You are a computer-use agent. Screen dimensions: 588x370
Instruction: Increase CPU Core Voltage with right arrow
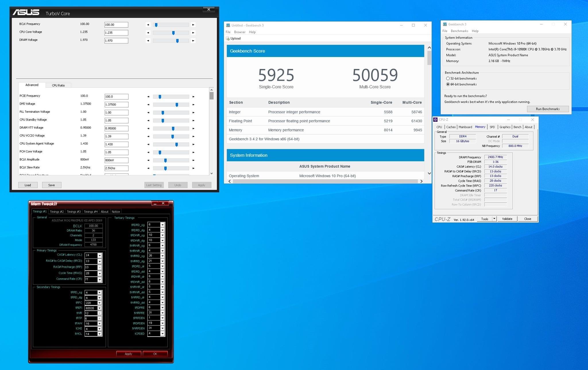pyautogui.click(x=193, y=33)
